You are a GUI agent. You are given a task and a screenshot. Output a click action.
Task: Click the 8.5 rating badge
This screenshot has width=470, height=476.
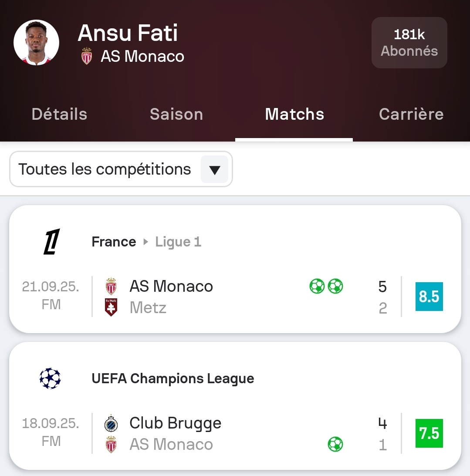pos(429,297)
